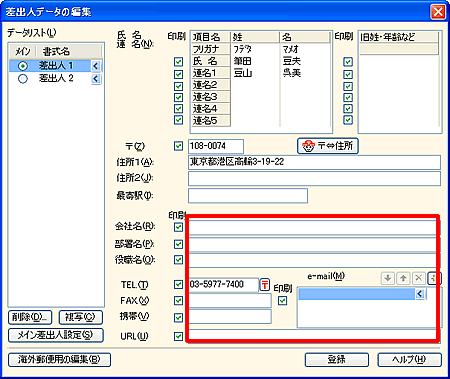Toggle the print checkbox for 連名4 row

click(179, 109)
